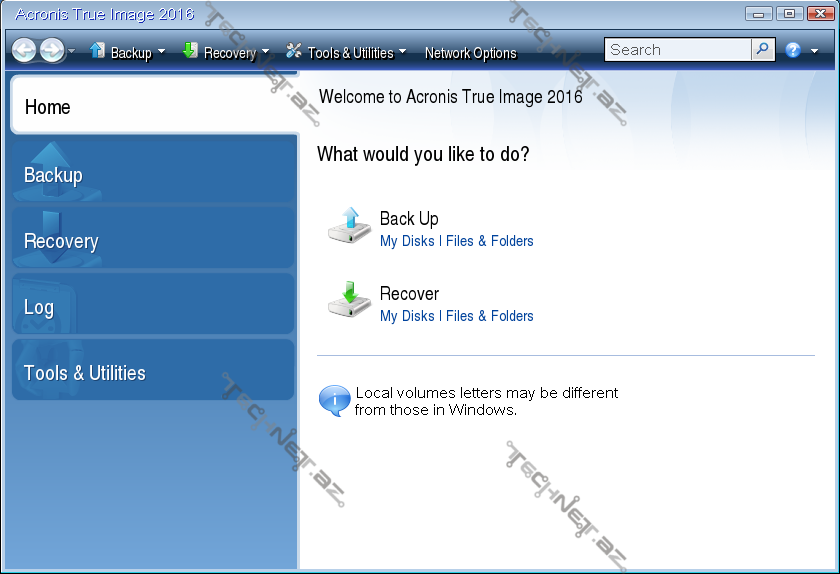Click Files & Folders link under Recover
Image resolution: width=840 pixels, height=574 pixels.
click(x=490, y=316)
